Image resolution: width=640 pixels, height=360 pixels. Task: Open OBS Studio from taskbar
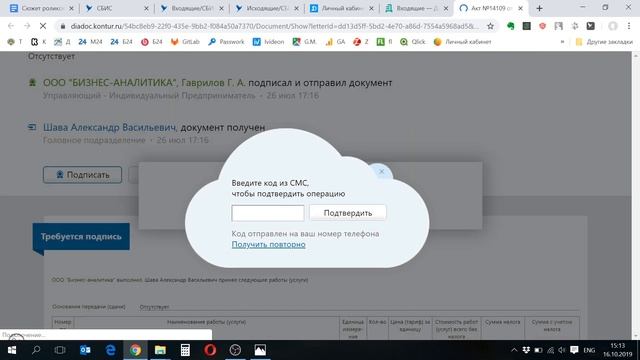[x=235, y=350]
